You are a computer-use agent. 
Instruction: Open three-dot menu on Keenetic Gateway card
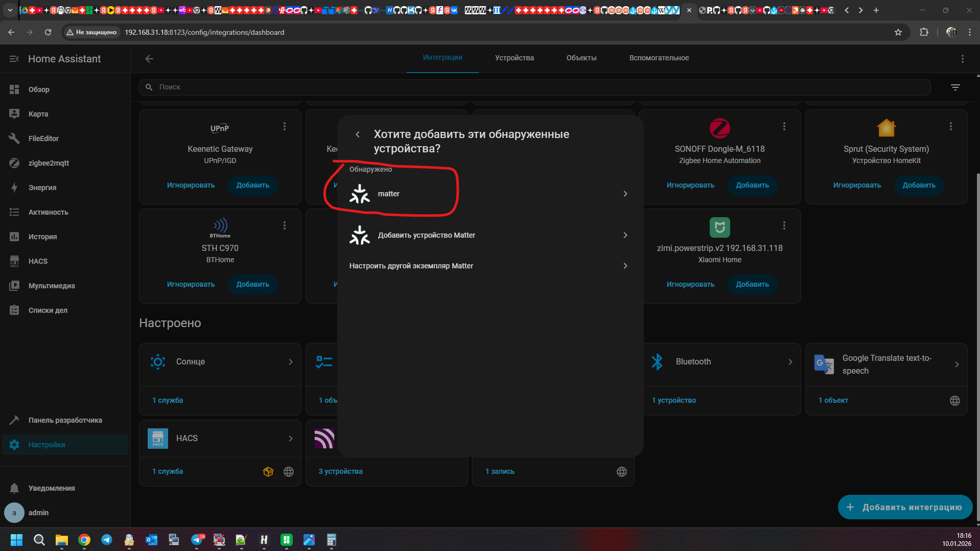(285, 126)
